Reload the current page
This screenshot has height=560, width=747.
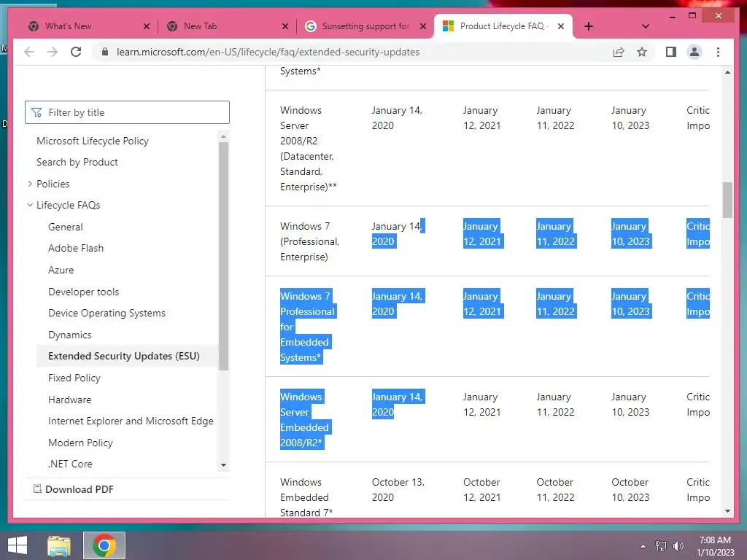pos(76,52)
